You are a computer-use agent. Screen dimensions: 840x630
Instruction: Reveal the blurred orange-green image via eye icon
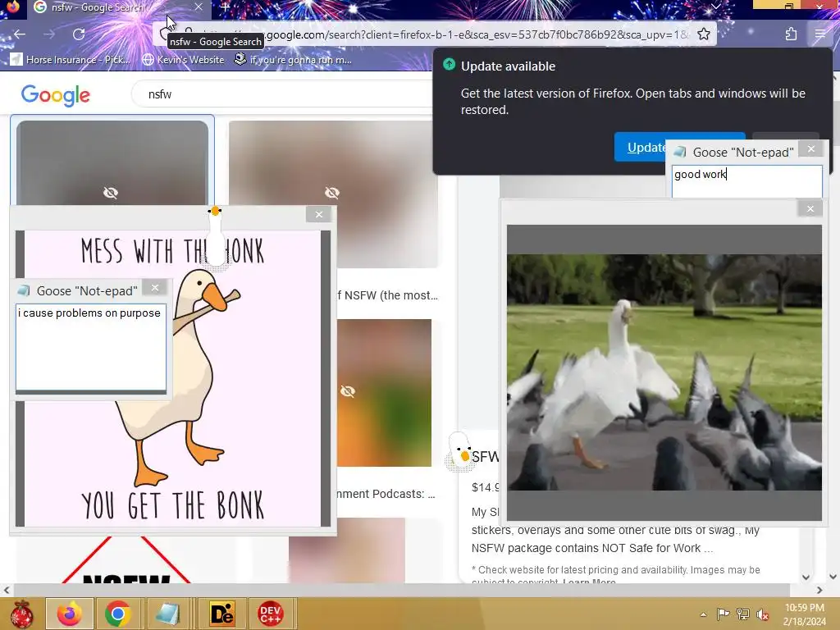point(348,391)
